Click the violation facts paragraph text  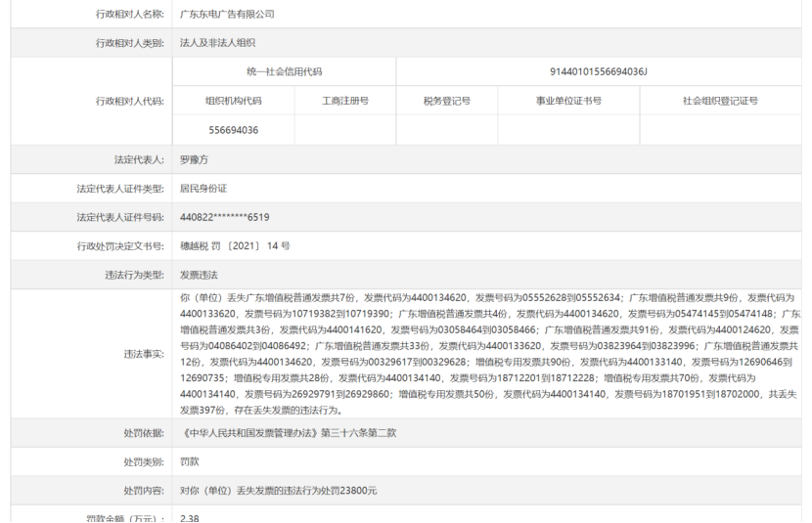pyautogui.click(x=489, y=354)
